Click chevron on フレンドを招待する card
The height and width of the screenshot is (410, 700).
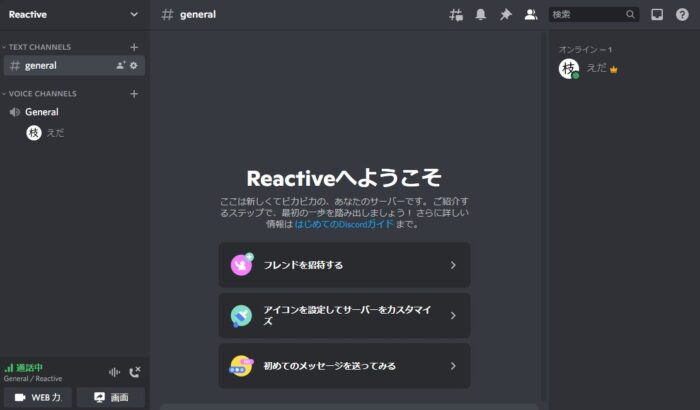(x=453, y=265)
